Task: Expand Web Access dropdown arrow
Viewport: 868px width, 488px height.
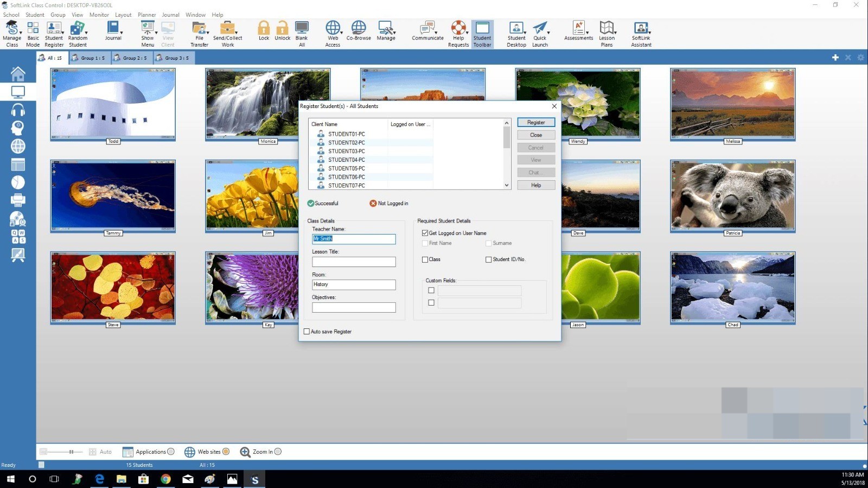Action: 341,33
